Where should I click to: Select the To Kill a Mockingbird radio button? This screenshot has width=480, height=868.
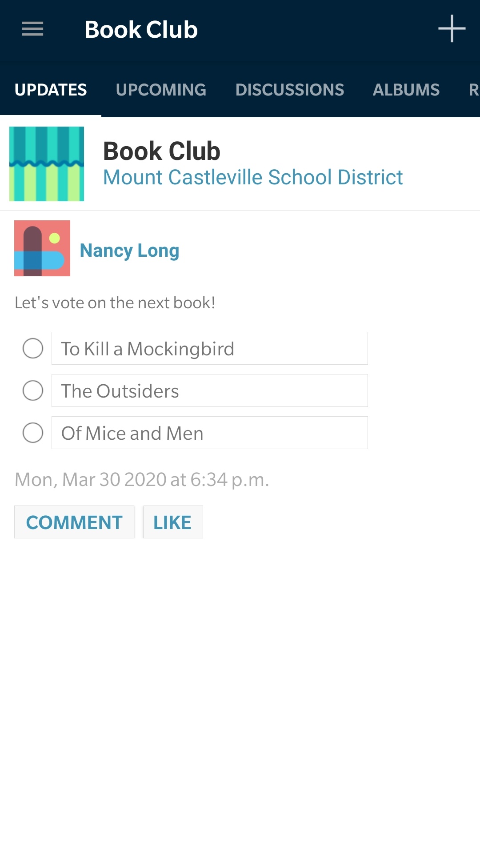(33, 348)
